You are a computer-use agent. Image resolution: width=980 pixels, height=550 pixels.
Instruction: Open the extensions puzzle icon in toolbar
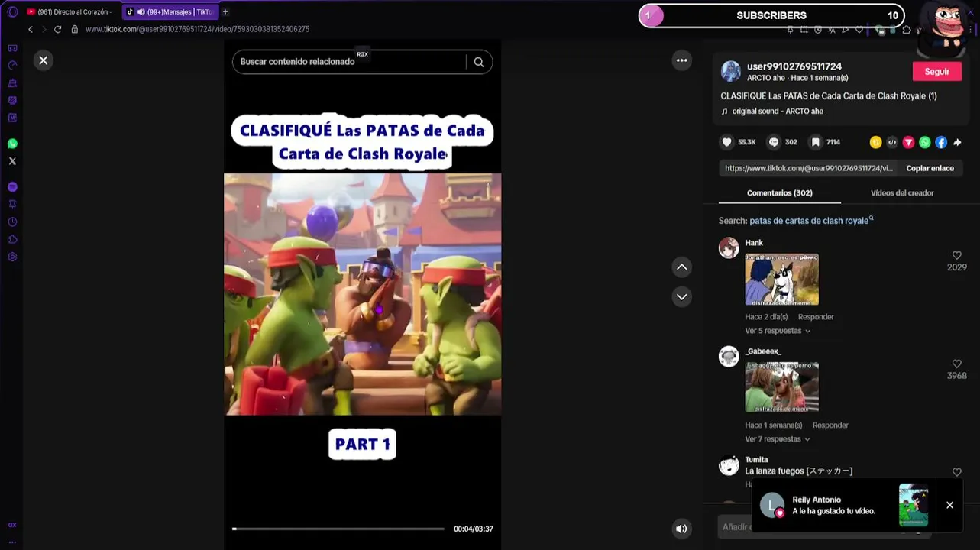(x=907, y=30)
